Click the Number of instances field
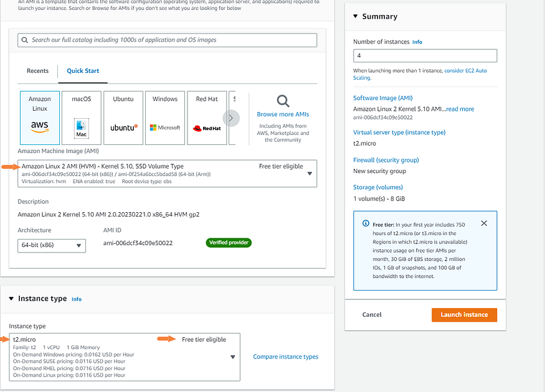This screenshot has height=392, width=545. (425, 55)
